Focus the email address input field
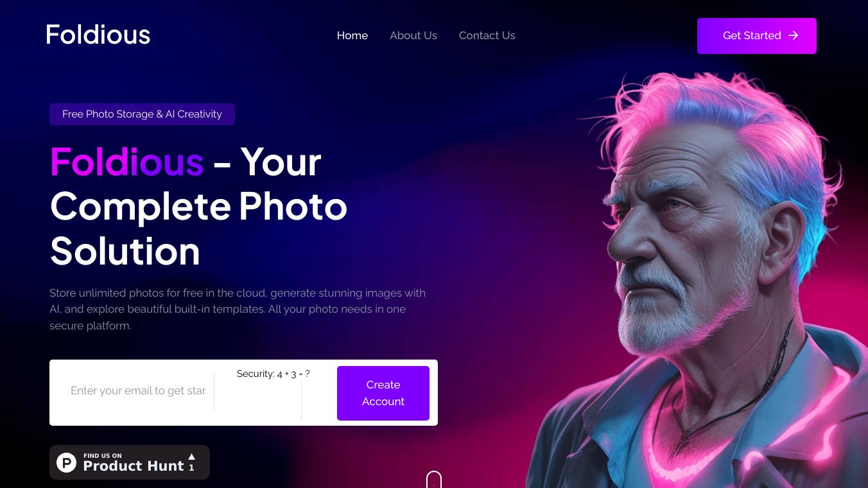Image resolution: width=868 pixels, height=488 pixels. pyautogui.click(x=138, y=390)
